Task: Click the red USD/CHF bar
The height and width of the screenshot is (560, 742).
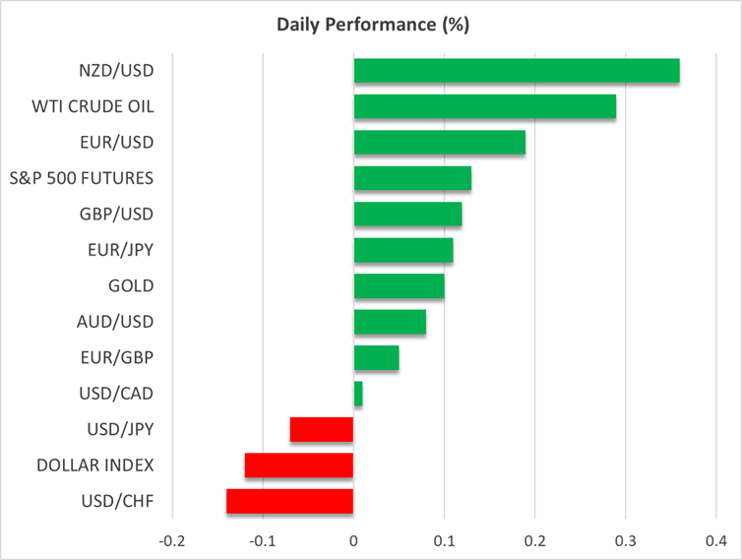Action: [289, 502]
